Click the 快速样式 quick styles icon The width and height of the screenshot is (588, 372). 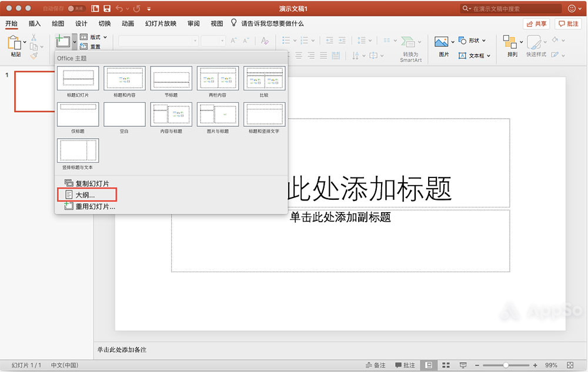[x=534, y=42]
